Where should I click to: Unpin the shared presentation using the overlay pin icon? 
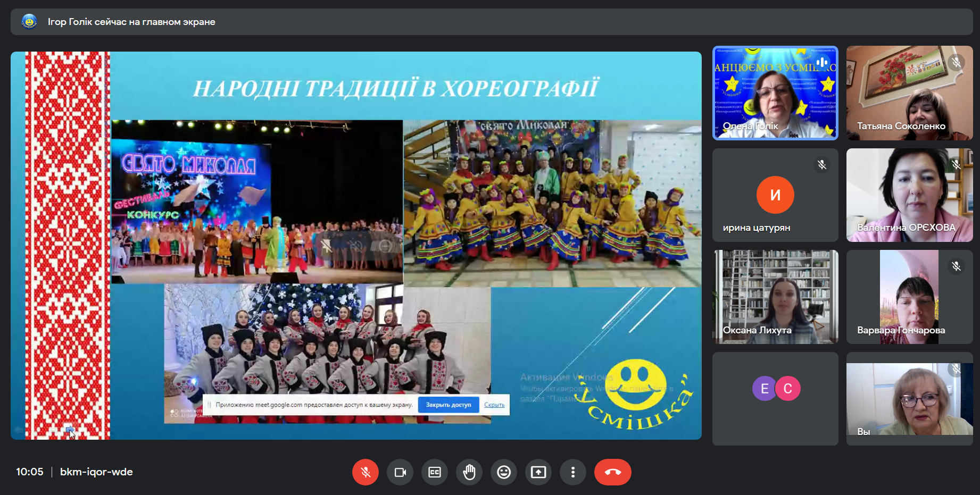point(327,246)
